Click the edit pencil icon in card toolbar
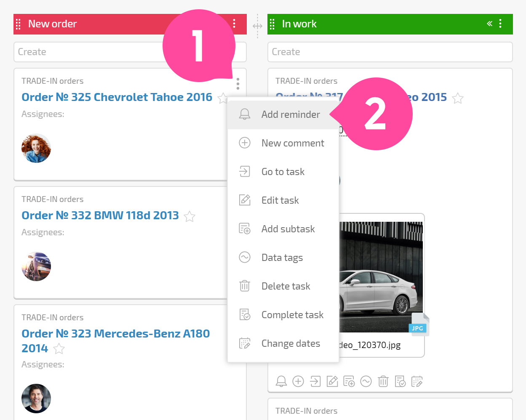The image size is (526, 420). (x=332, y=381)
